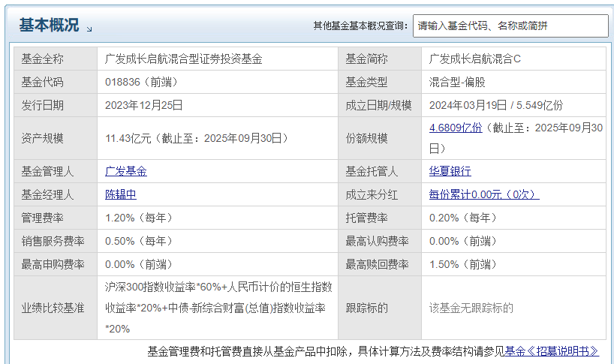614x364 pixels.
Task: Click the 成立日期/规模 label cell
Action: (x=380, y=105)
